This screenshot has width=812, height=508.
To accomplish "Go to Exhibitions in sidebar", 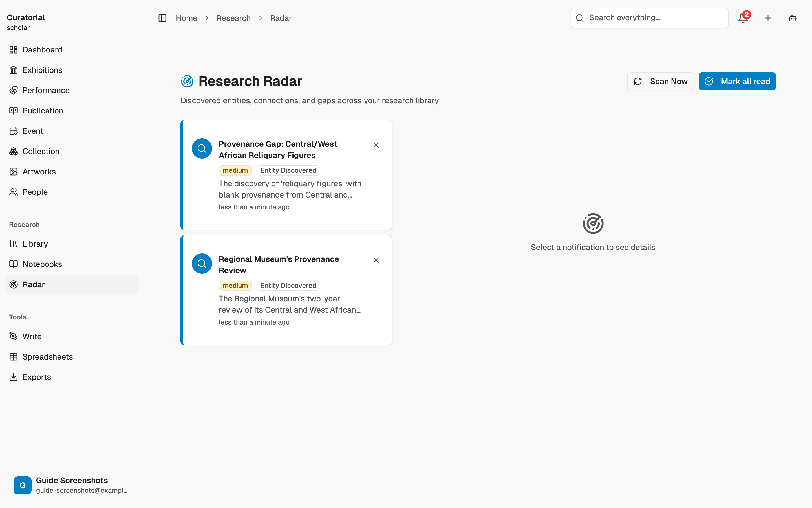I will coord(72,70).
